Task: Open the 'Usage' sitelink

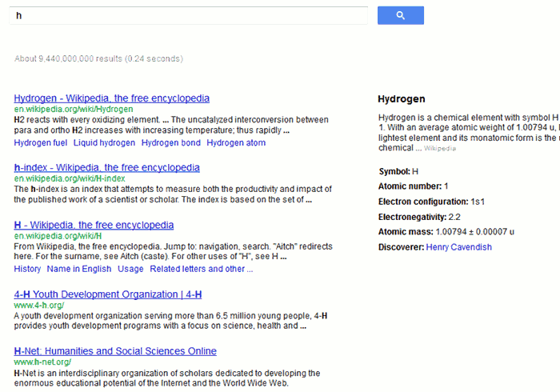Action: 130,269
